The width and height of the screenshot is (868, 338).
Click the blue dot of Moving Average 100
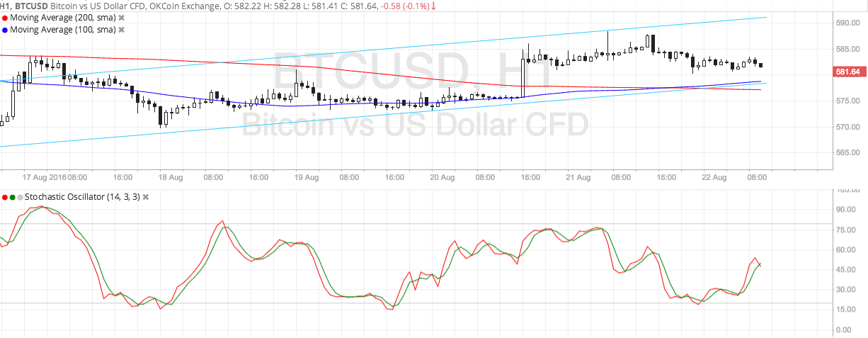(x=6, y=30)
